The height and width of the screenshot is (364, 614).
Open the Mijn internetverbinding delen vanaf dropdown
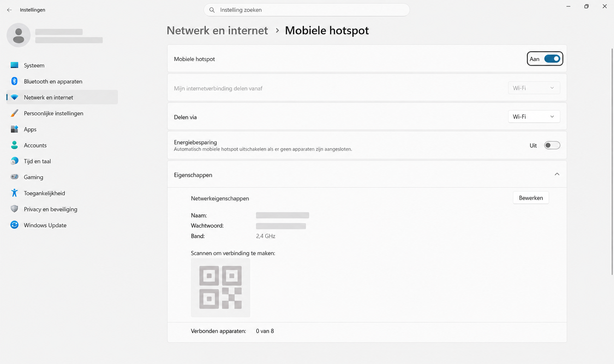click(534, 88)
